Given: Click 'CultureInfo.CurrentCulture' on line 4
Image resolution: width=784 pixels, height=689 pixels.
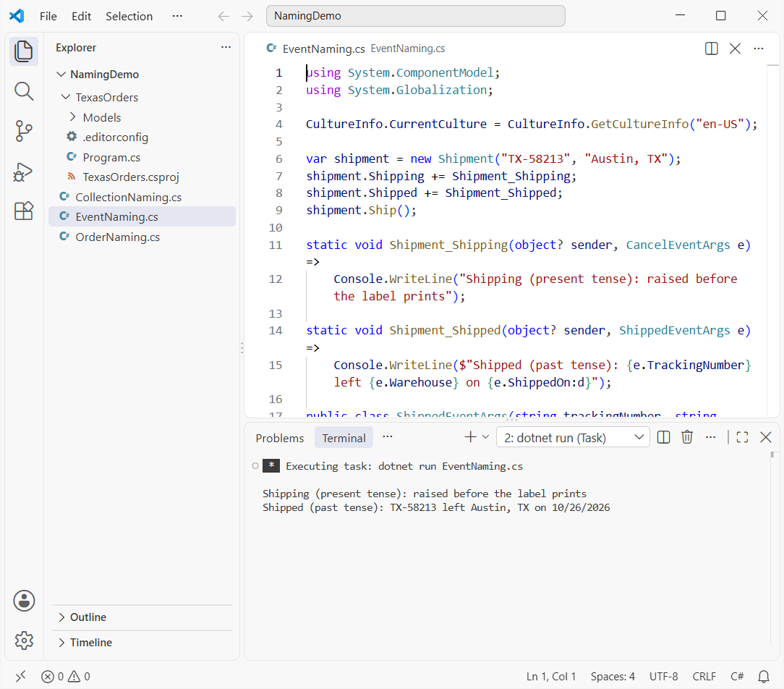Looking at the screenshot, I should tap(396, 124).
